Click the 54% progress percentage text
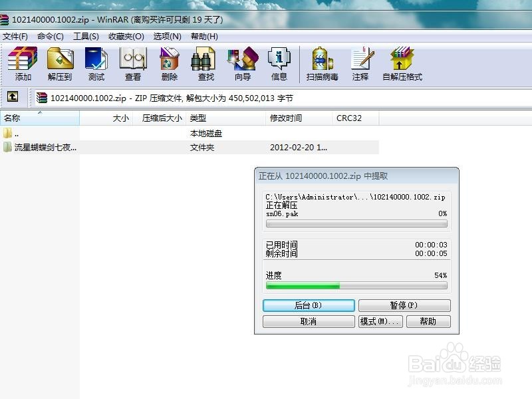Image resolution: width=532 pixels, height=399 pixels. tap(441, 275)
